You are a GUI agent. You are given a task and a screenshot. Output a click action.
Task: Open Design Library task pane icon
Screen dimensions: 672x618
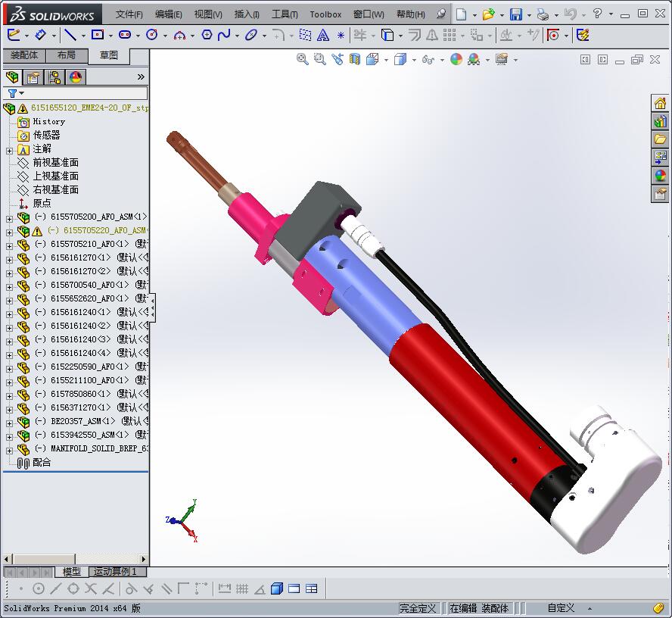click(x=660, y=121)
